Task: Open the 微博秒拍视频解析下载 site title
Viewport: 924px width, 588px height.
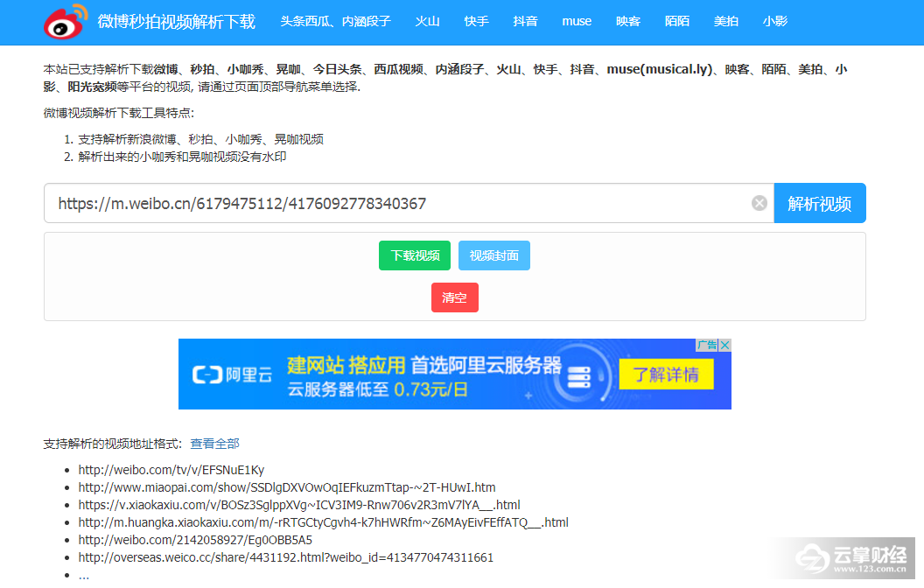Action: point(176,22)
